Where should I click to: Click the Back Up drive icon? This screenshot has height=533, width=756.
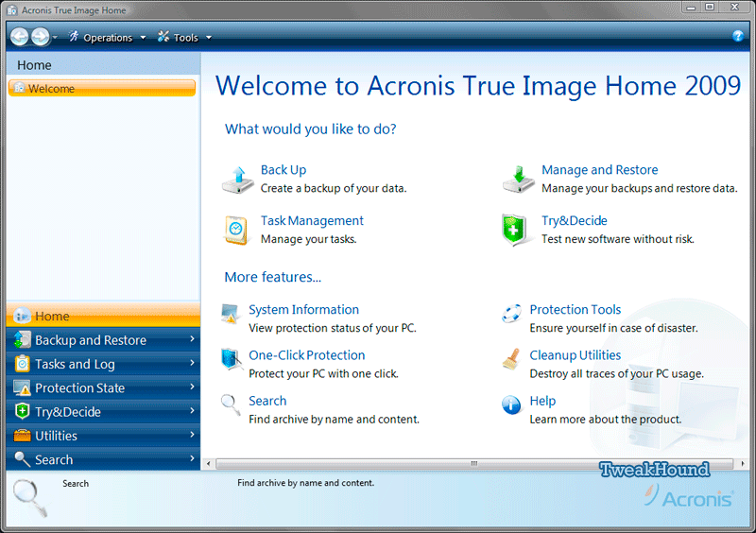238,180
